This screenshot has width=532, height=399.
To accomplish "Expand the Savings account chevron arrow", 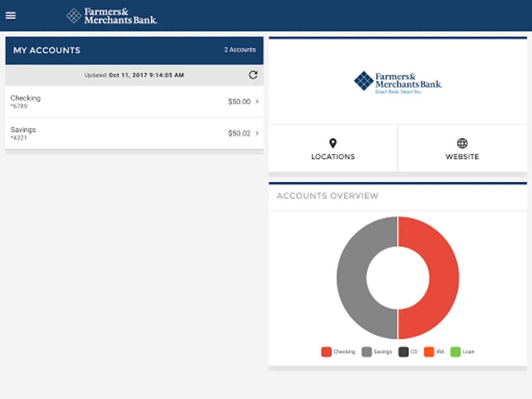I will [x=258, y=133].
